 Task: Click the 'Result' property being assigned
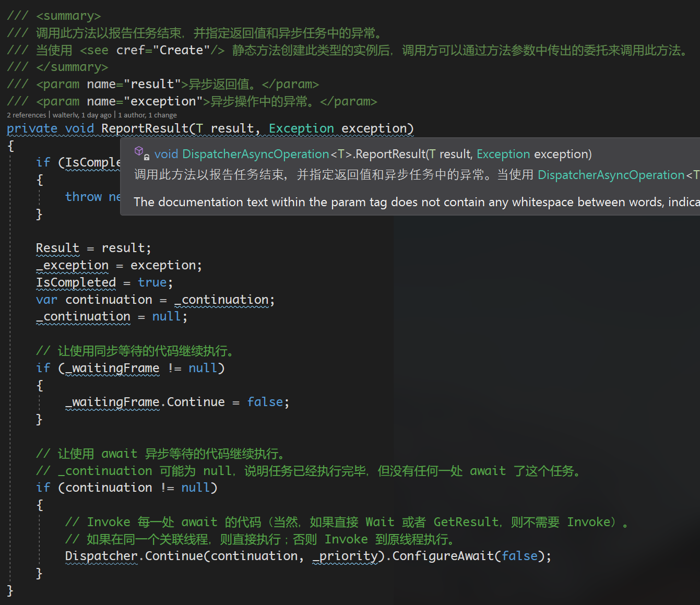(57, 248)
